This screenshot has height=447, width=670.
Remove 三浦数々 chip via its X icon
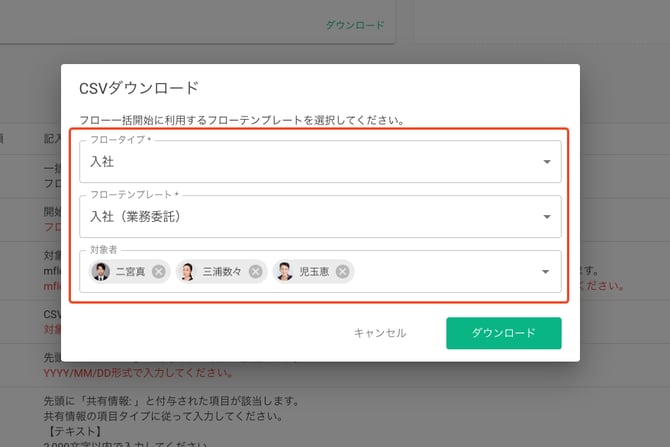pos(255,272)
